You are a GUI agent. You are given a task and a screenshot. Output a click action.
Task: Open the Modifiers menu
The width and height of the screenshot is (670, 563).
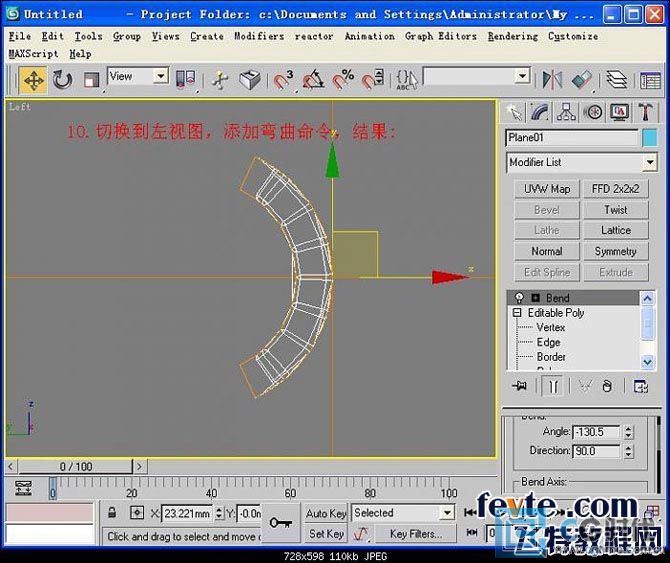point(259,36)
